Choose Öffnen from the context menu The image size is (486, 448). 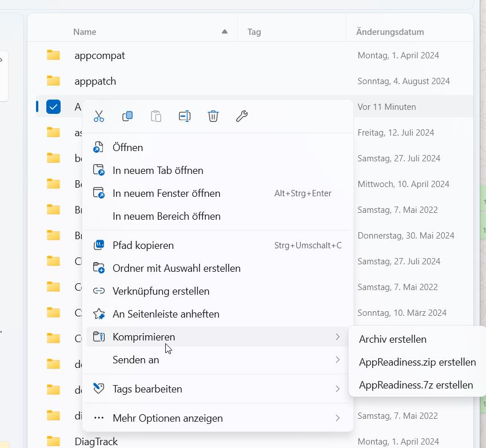218,148
